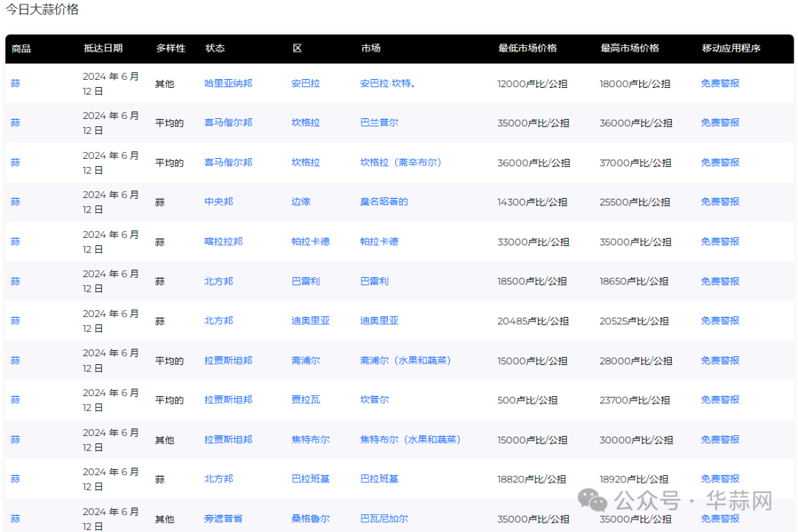Open the 斋浦尔 district link
Viewport: 798px width, 532px height.
[305, 360]
